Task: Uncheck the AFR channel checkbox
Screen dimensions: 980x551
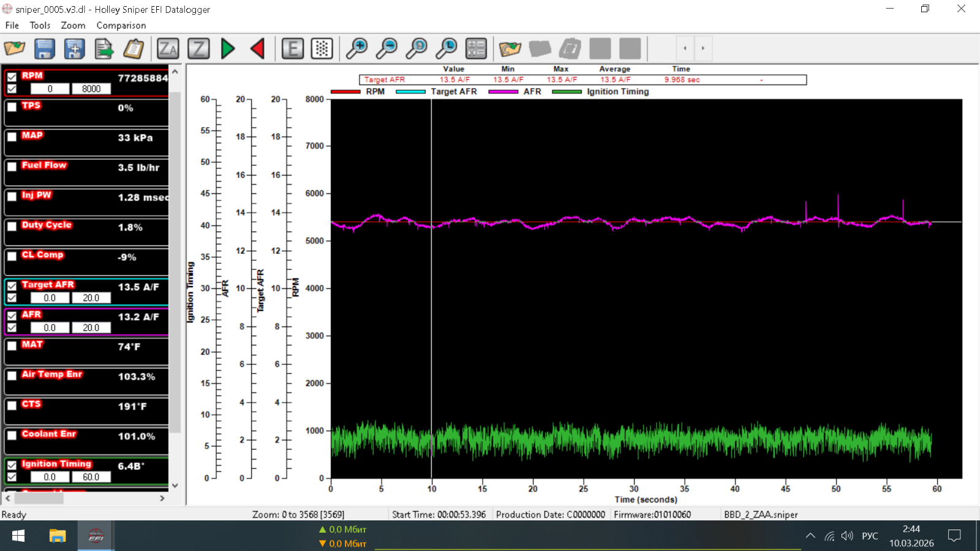Action: 12,316
